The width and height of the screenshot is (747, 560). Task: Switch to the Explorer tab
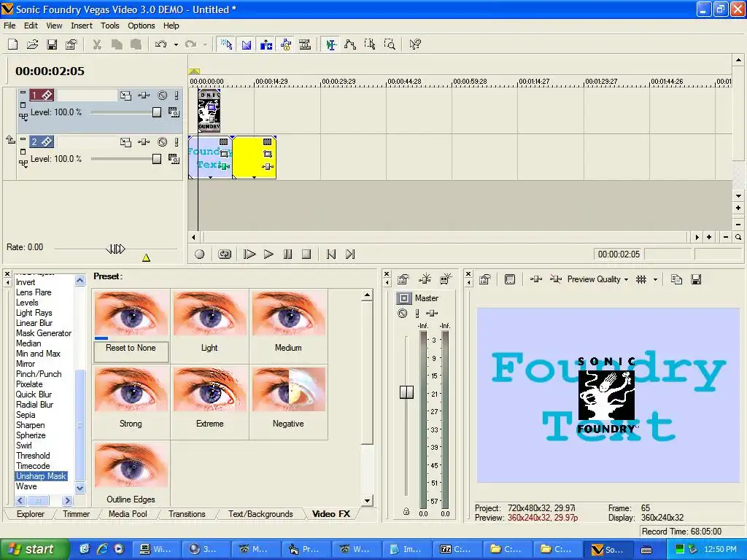[31, 514]
